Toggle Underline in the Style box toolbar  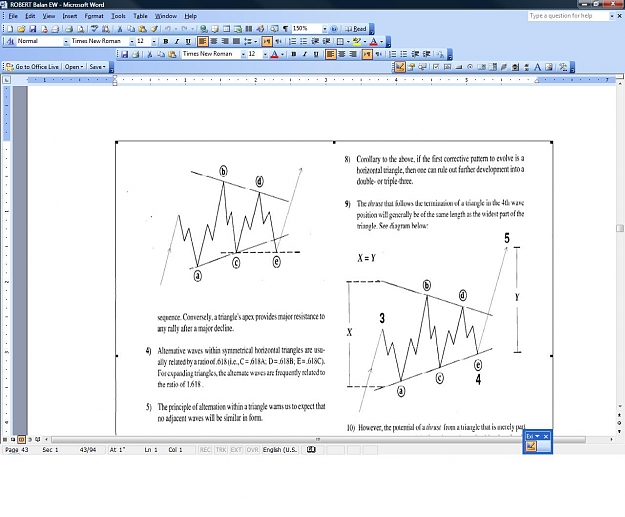click(188, 41)
